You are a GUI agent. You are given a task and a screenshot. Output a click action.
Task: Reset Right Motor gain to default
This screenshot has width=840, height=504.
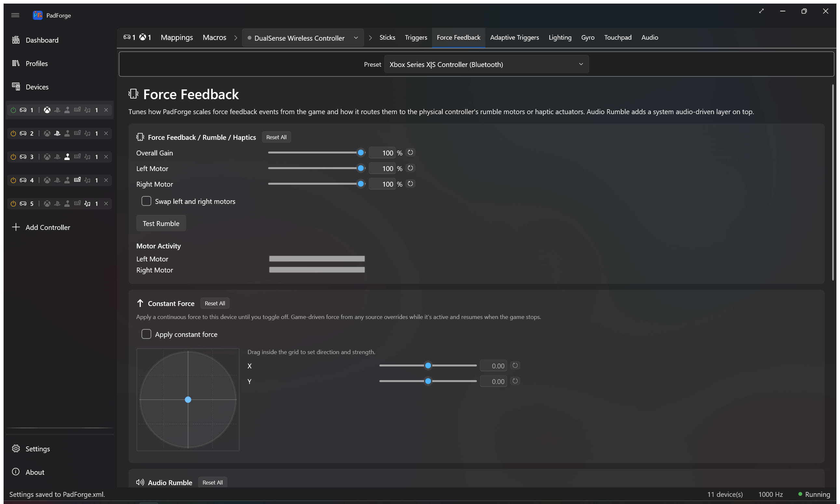(x=410, y=184)
